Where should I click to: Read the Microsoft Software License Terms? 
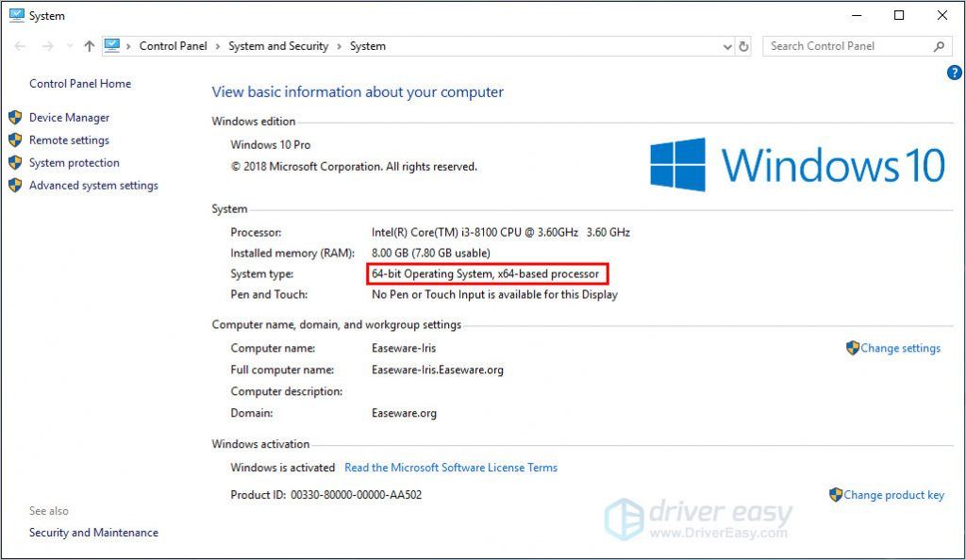point(451,468)
